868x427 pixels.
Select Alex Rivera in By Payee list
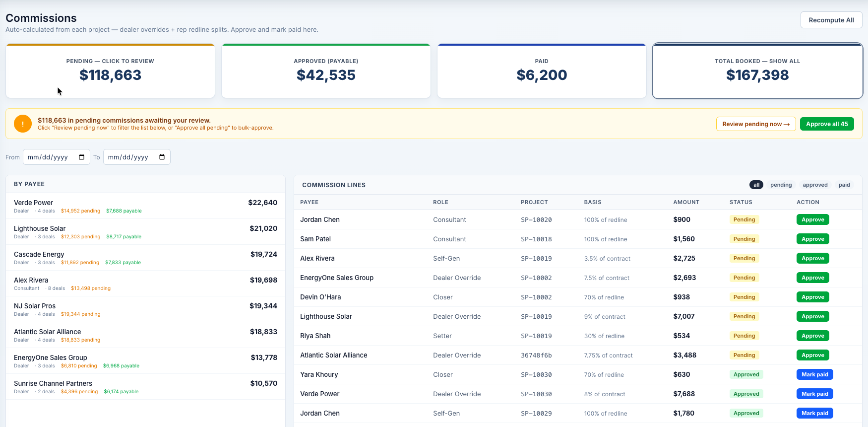point(145,284)
